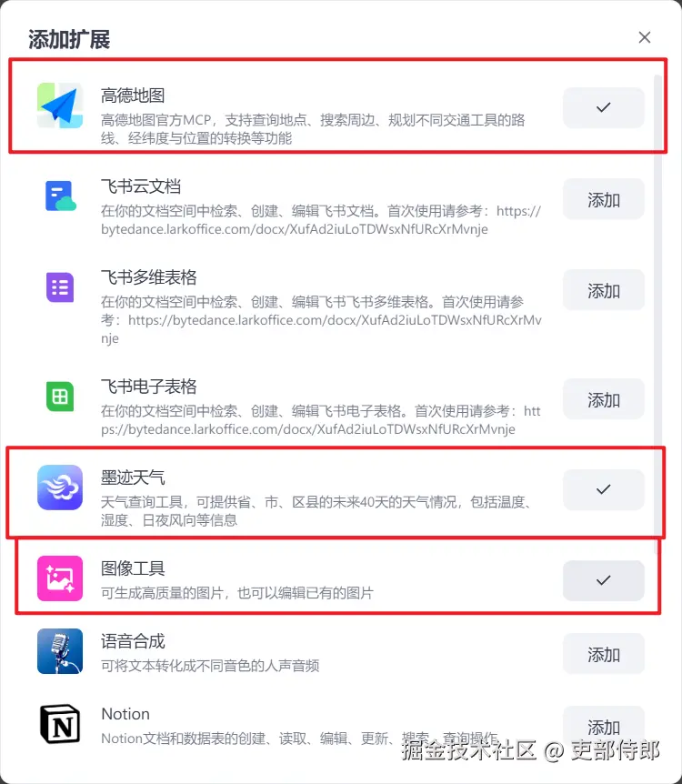Add the 语音合成 extension

click(x=604, y=654)
